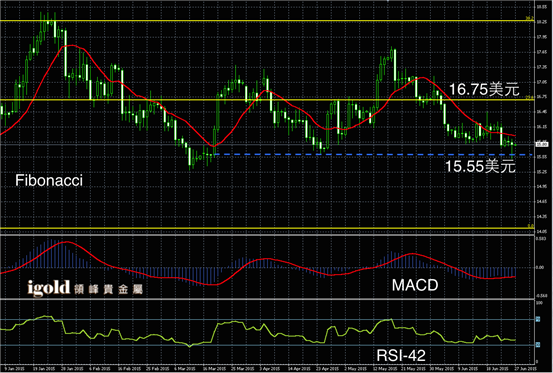Viewport: 553px width, 373px height.
Task: Click the 領峰貴金屬 brand text
Action: (x=109, y=290)
